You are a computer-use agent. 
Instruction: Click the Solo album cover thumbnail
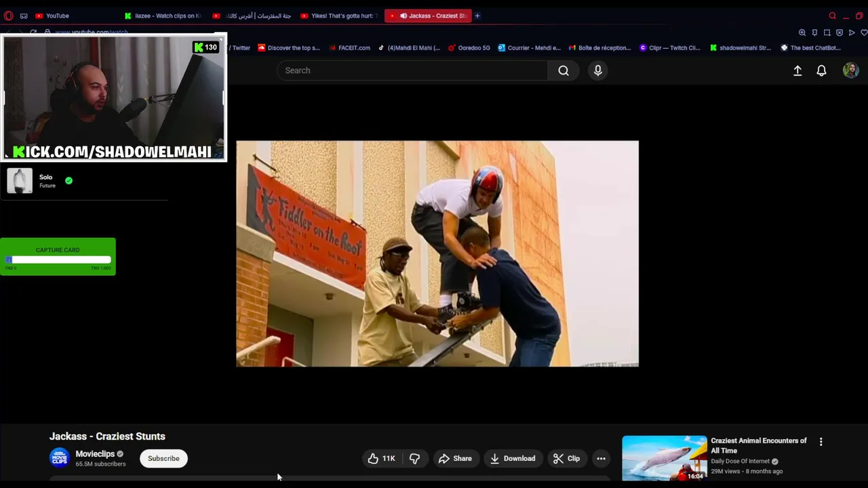coord(20,181)
